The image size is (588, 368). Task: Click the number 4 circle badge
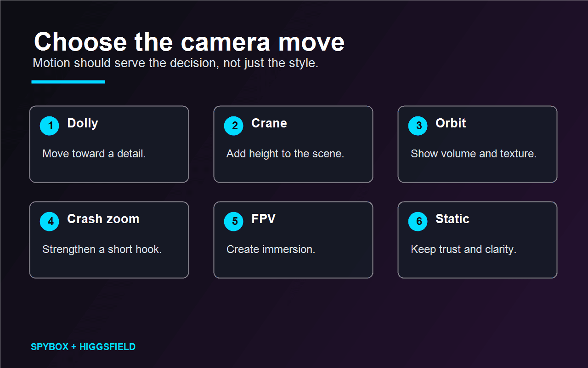(x=50, y=221)
